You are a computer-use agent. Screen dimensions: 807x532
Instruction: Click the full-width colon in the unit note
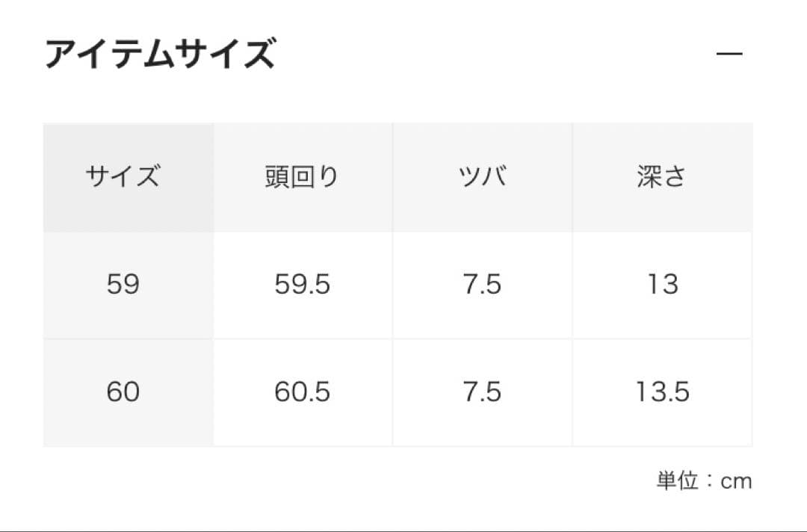pos(708,481)
